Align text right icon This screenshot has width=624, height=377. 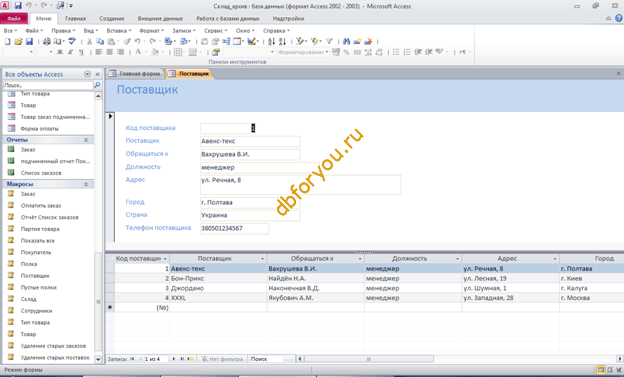[120, 52]
